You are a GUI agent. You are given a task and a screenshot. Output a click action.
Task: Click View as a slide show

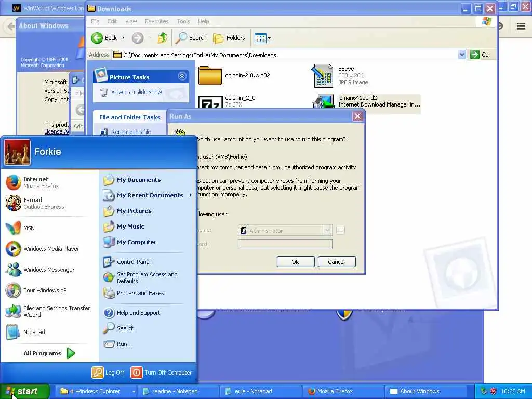(x=137, y=92)
